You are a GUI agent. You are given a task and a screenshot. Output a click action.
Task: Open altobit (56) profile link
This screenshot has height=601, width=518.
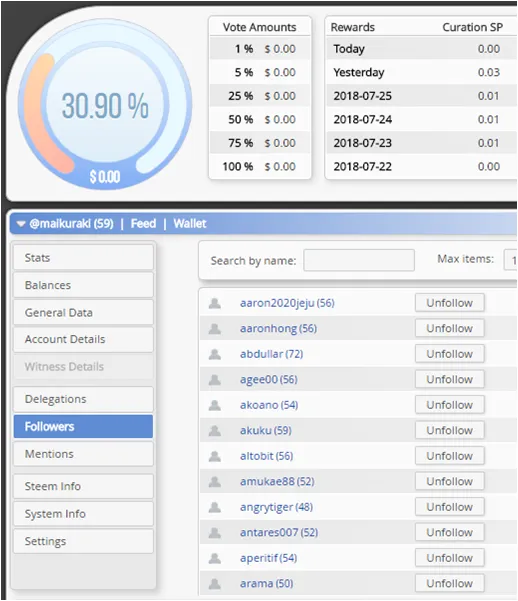266,456
